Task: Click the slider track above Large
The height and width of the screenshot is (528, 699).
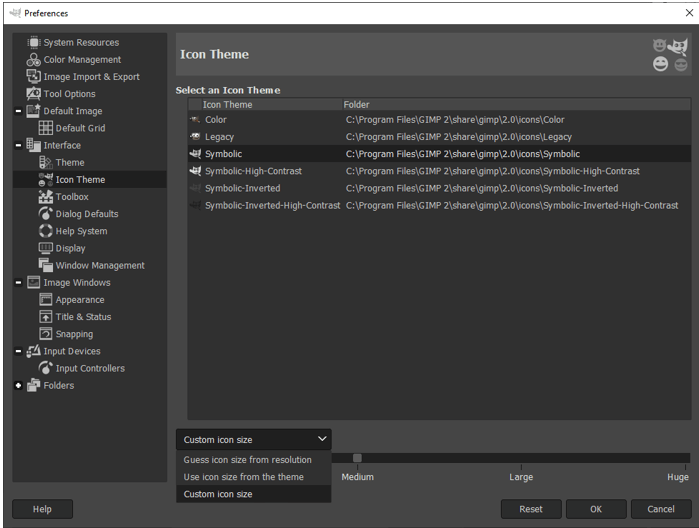Action: 521,458
